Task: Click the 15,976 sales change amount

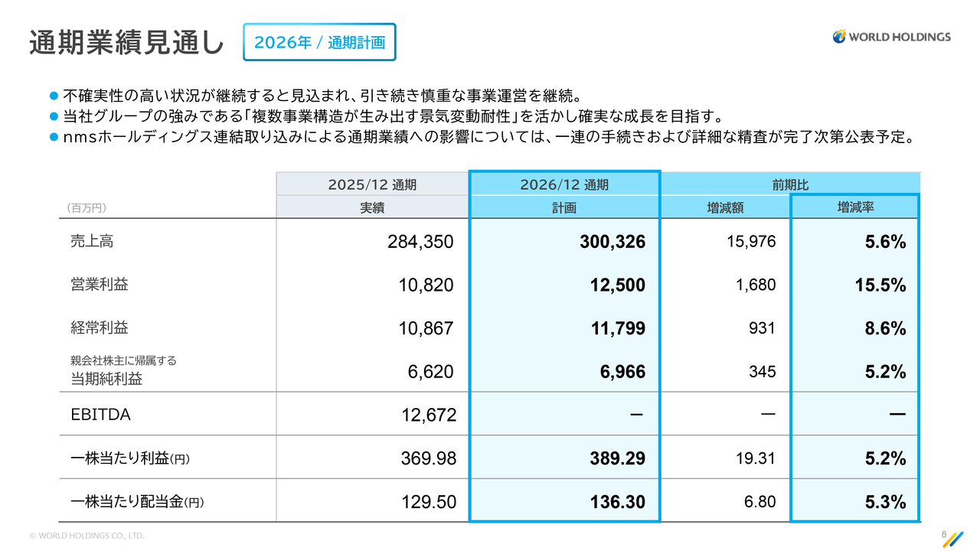Action: (751, 242)
